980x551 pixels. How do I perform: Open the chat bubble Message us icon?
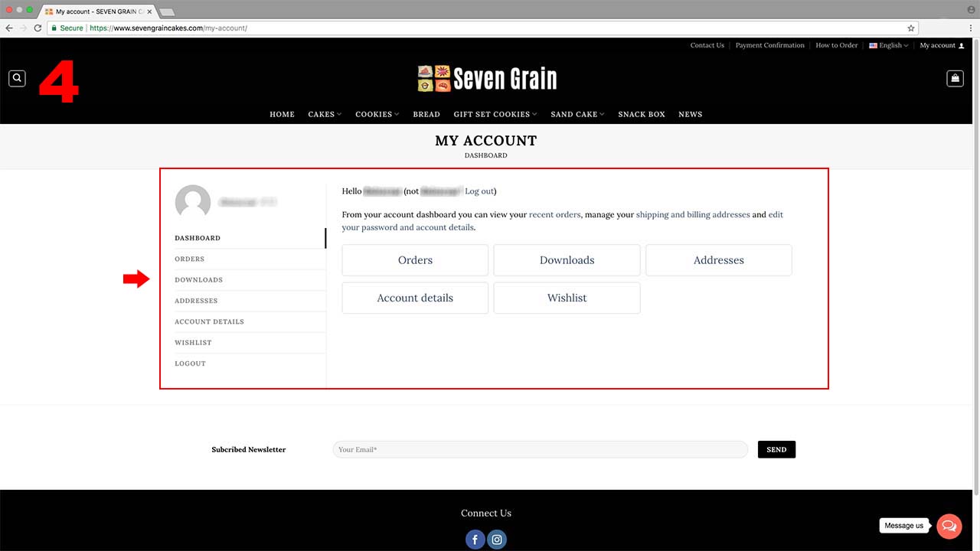949,526
